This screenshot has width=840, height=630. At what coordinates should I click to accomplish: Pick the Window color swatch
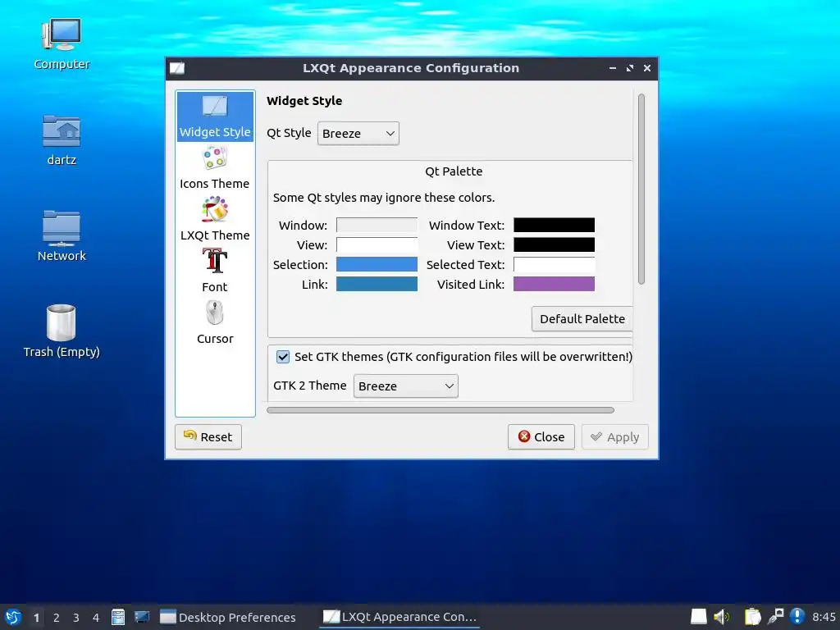pyautogui.click(x=377, y=225)
